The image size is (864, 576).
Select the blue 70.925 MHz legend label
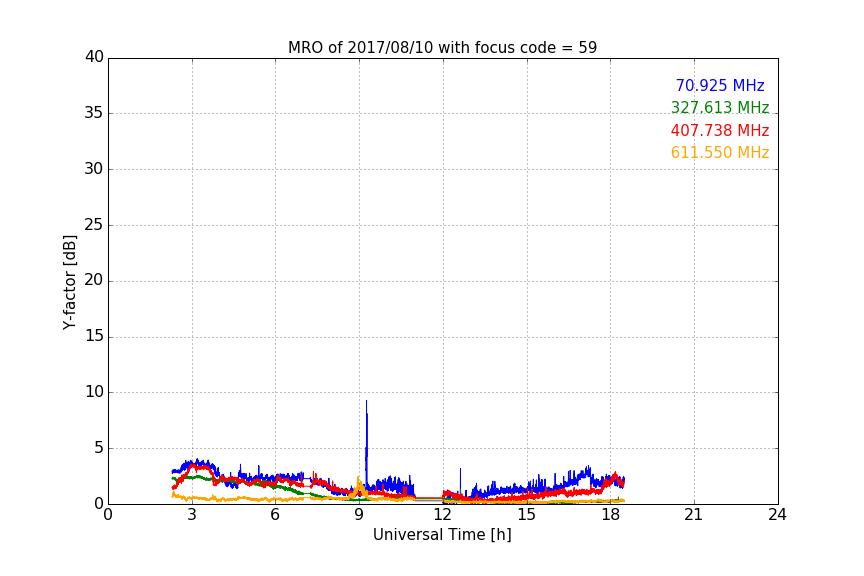720,85
